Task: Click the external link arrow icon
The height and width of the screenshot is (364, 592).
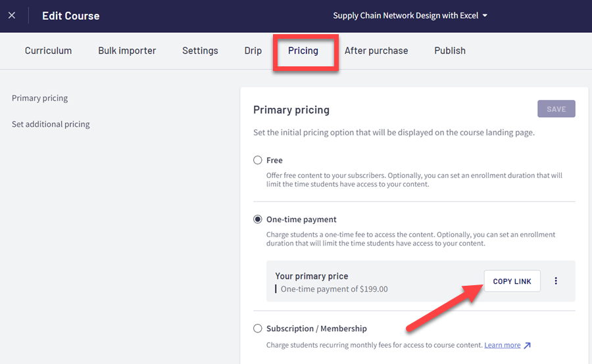Action: [528, 346]
